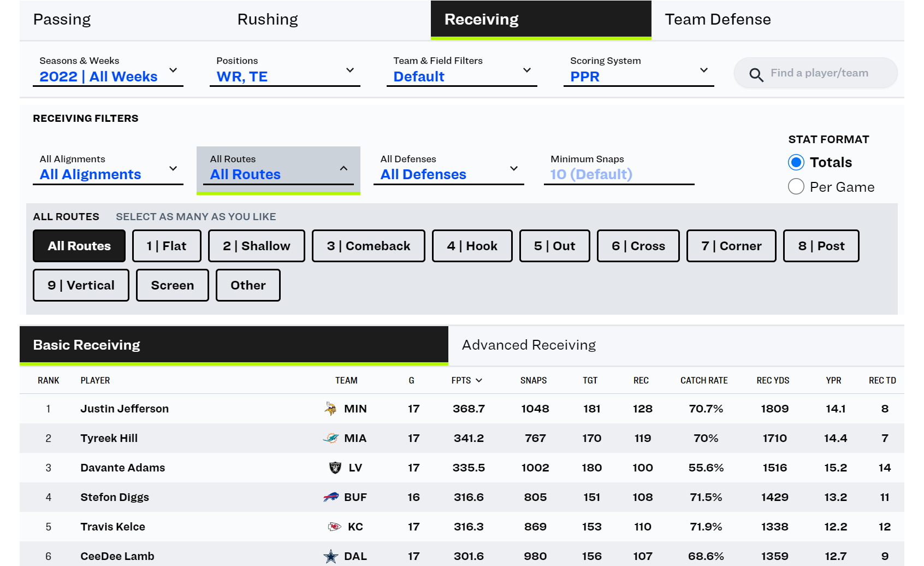Open Tyreek Hill's player page

point(109,438)
